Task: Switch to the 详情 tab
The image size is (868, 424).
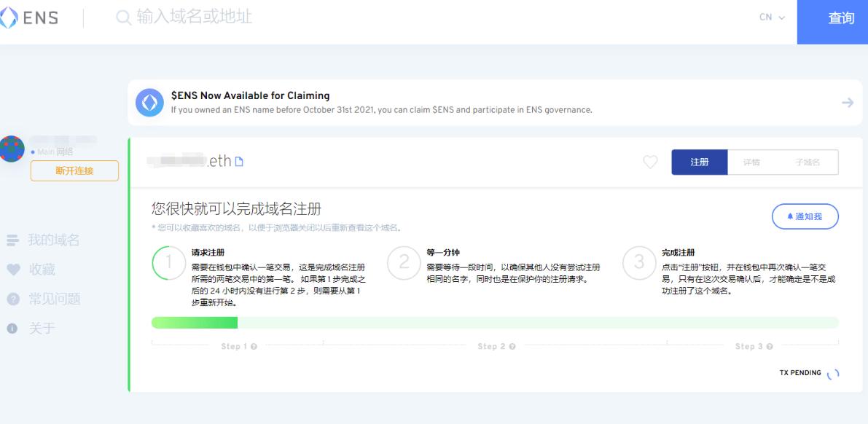Action: click(x=751, y=162)
